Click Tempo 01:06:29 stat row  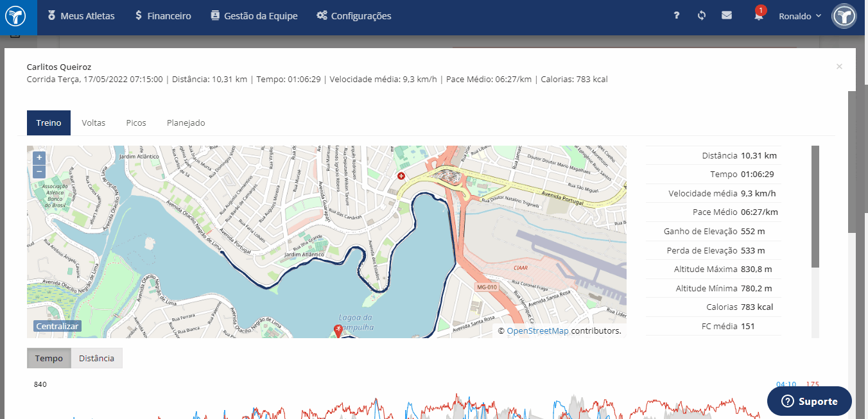click(713, 174)
